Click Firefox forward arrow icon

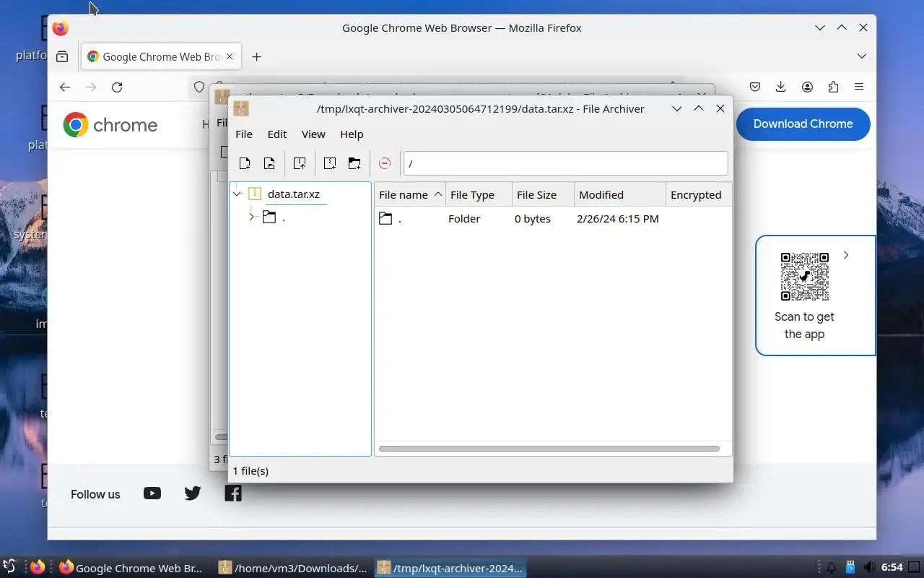[91, 87]
